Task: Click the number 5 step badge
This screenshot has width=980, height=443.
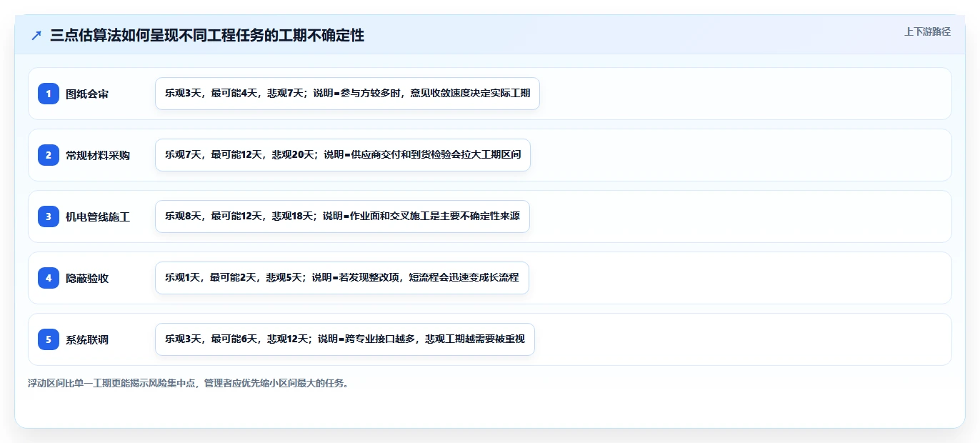Action: pos(49,339)
